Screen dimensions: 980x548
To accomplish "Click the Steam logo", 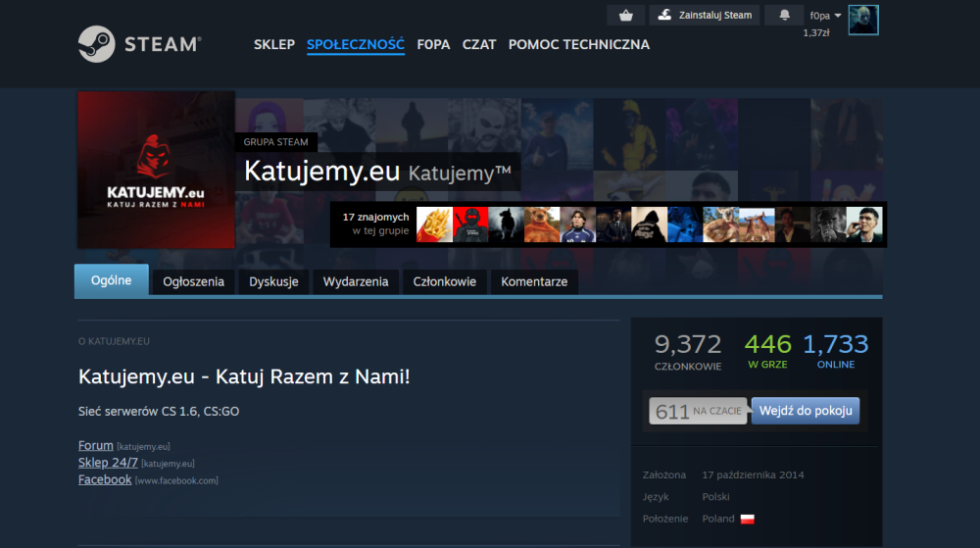I will click(140, 44).
